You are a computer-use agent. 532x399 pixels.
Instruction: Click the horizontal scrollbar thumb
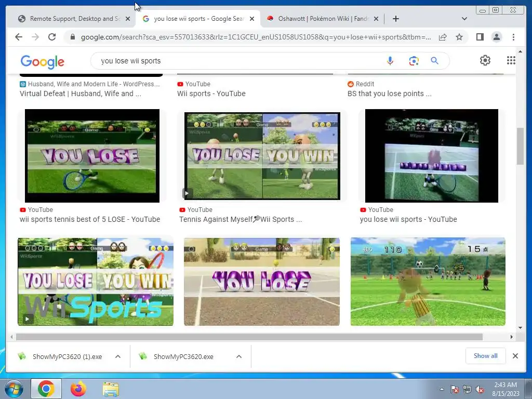coord(249,337)
